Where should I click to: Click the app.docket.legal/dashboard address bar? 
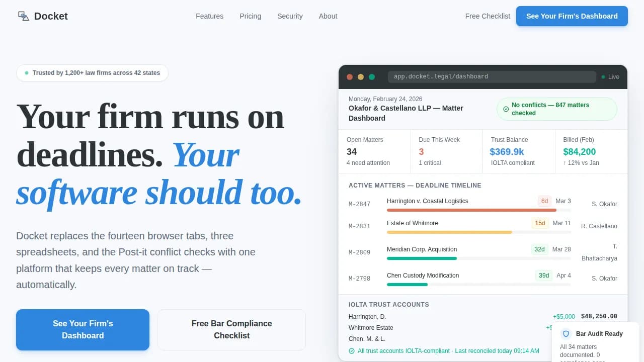click(492, 76)
